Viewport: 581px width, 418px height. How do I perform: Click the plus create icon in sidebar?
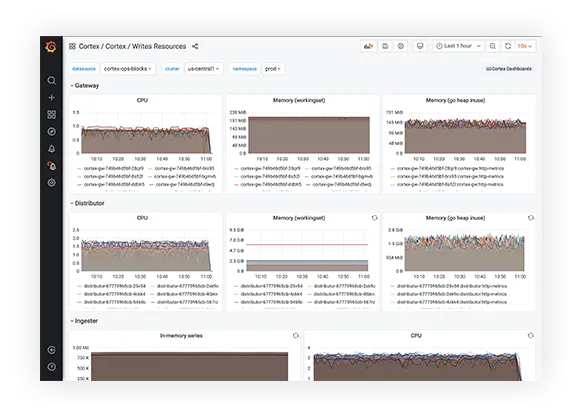point(52,97)
